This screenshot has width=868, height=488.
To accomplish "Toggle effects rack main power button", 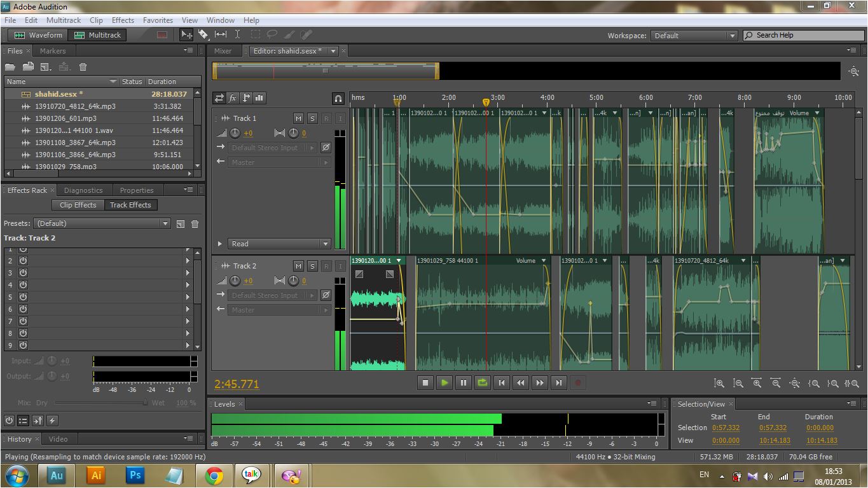I will pyautogui.click(x=9, y=421).
